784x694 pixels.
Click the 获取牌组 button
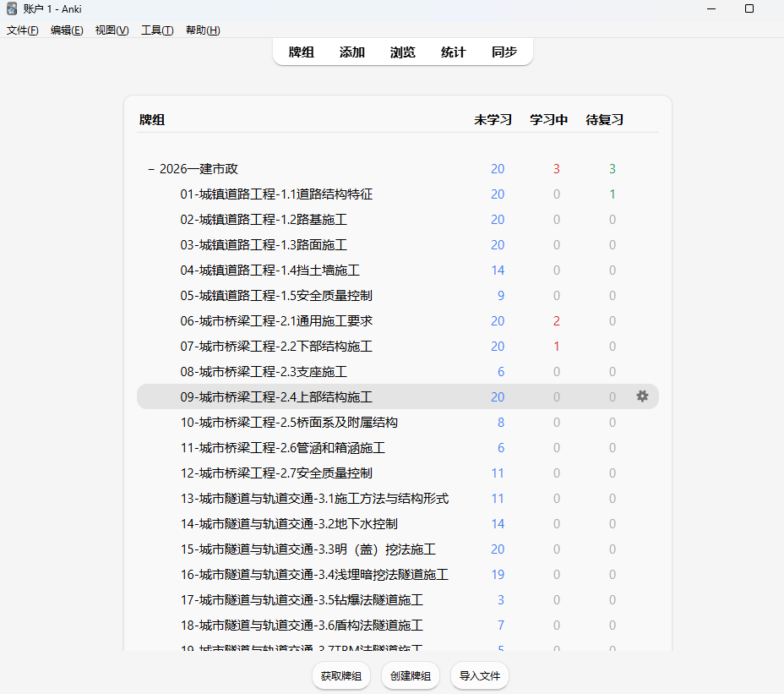coord(341,676)
